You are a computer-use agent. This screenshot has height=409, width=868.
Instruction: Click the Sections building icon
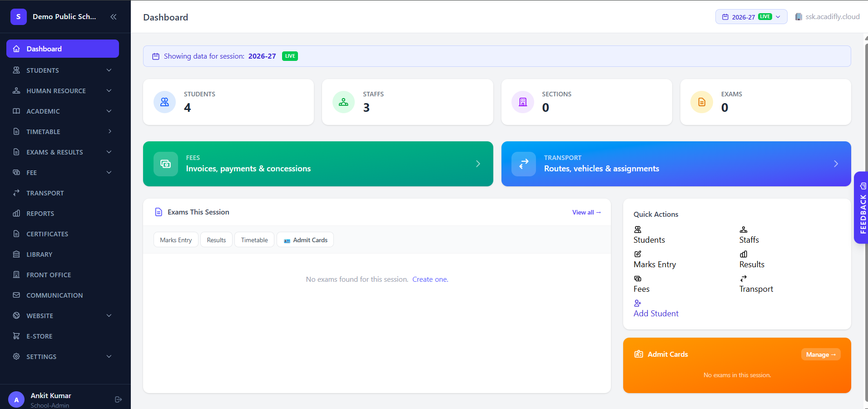[x=523, y=102]
